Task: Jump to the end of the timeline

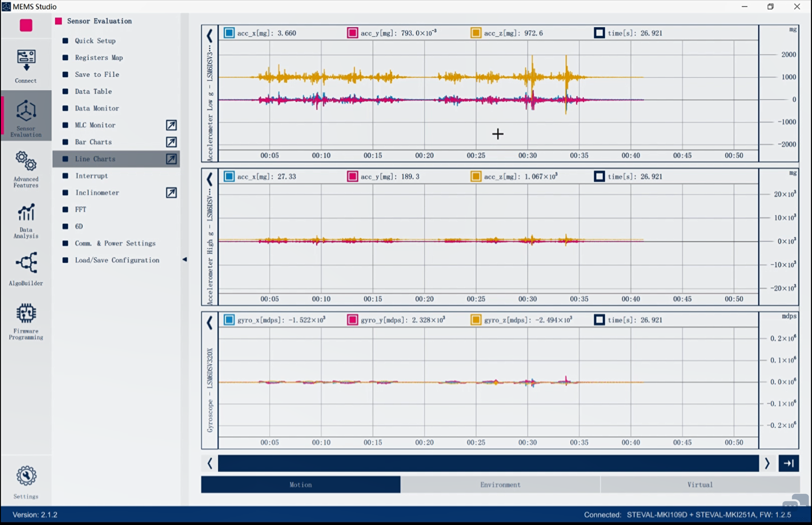Action: coord(788,463)
